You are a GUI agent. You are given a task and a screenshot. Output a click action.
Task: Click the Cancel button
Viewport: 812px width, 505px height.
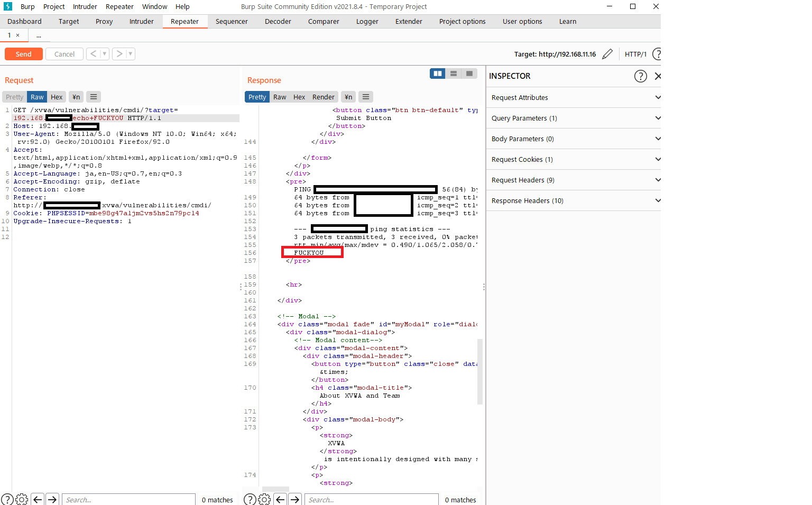click(x=64, y=54)
